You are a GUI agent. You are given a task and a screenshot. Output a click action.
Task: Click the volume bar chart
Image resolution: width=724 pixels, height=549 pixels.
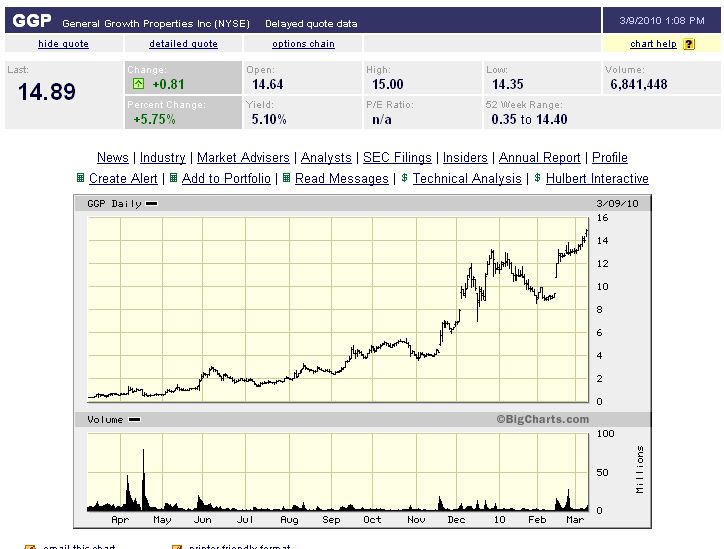click(338, 472)
